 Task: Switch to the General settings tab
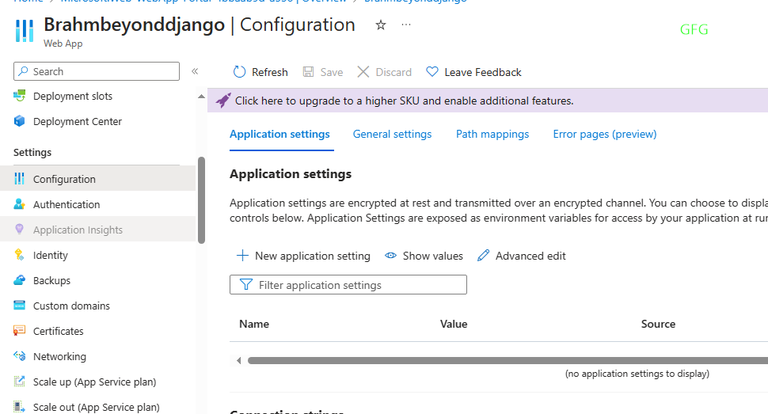point(392,134)
